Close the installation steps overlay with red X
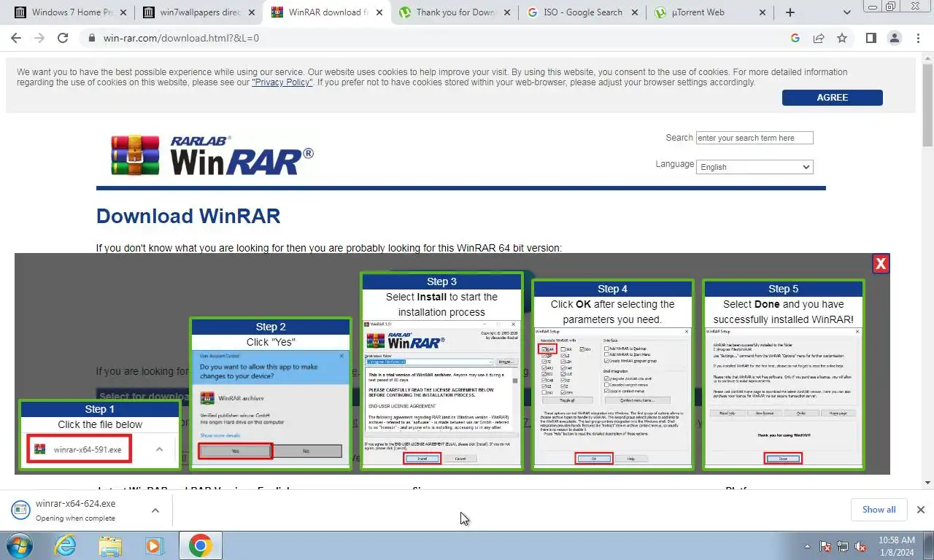The height and width of the screenshot is (560, 934). pyautogui.click(x=881, y=264)
